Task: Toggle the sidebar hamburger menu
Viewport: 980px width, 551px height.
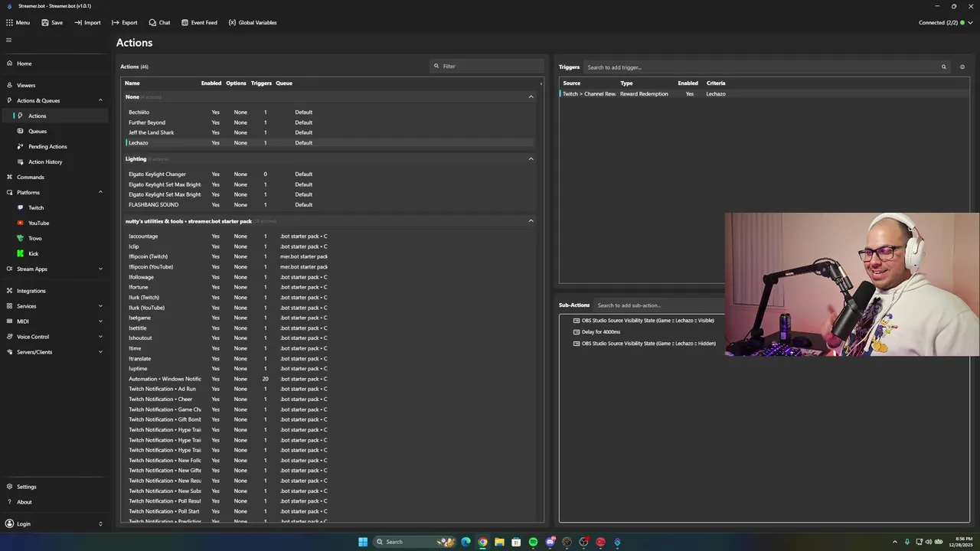Action: tap(9, 40)
